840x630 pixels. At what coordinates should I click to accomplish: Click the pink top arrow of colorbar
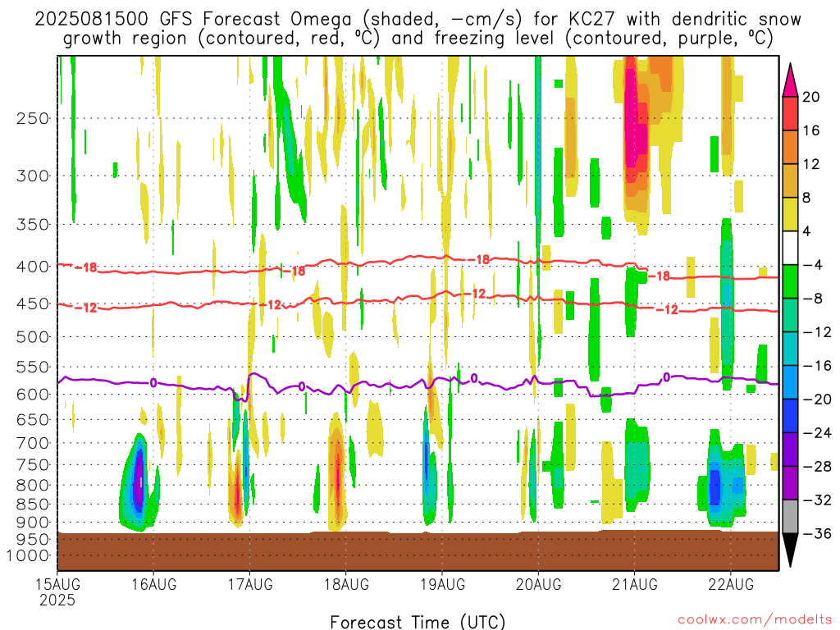click(790, 80)
